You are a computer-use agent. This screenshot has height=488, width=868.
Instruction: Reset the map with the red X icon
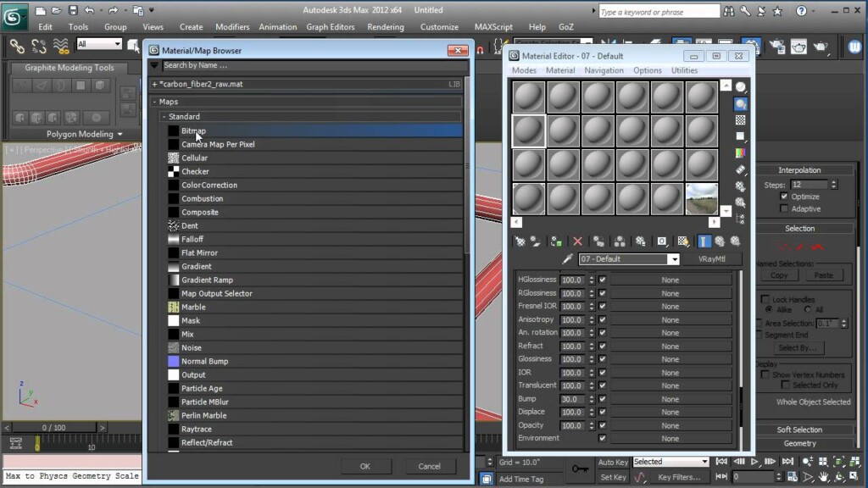(577, 241)
